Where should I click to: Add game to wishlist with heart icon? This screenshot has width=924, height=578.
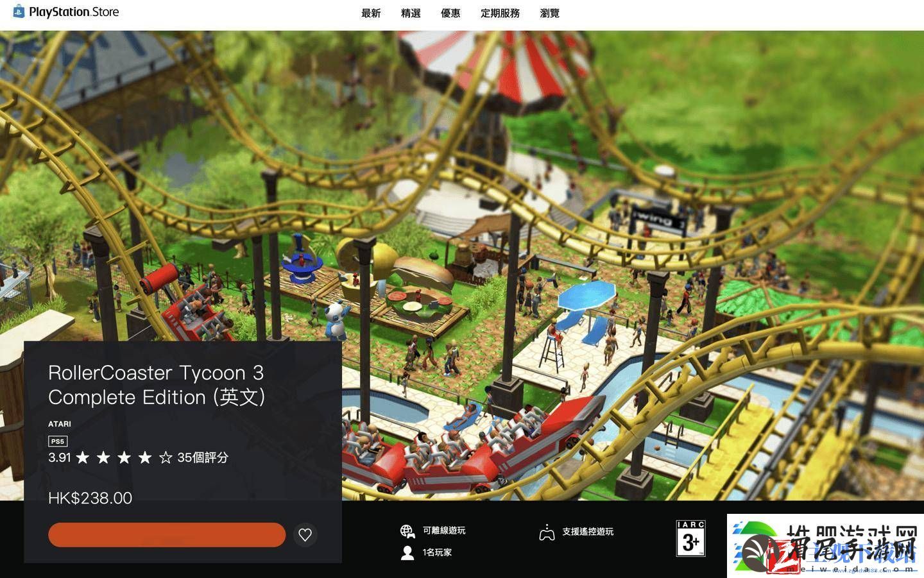305,534
